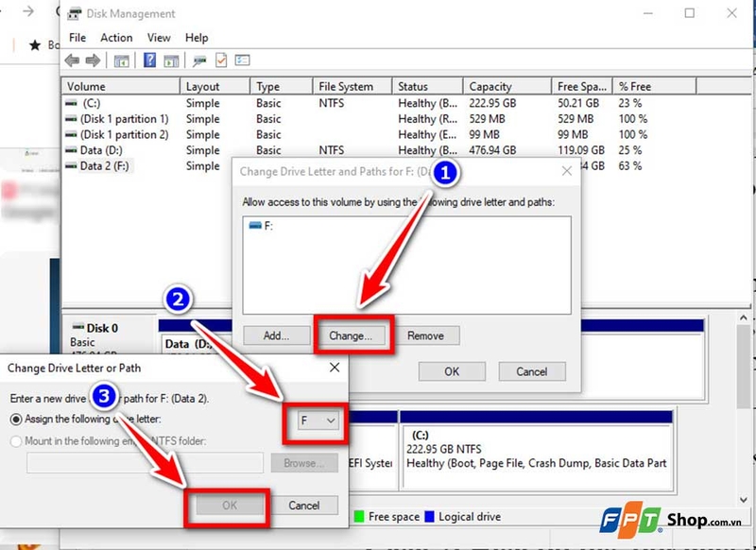This screenshot has height=550, width=756.
Task: Open the View menu
Action: pyautogui.click(x=159, y=38)
